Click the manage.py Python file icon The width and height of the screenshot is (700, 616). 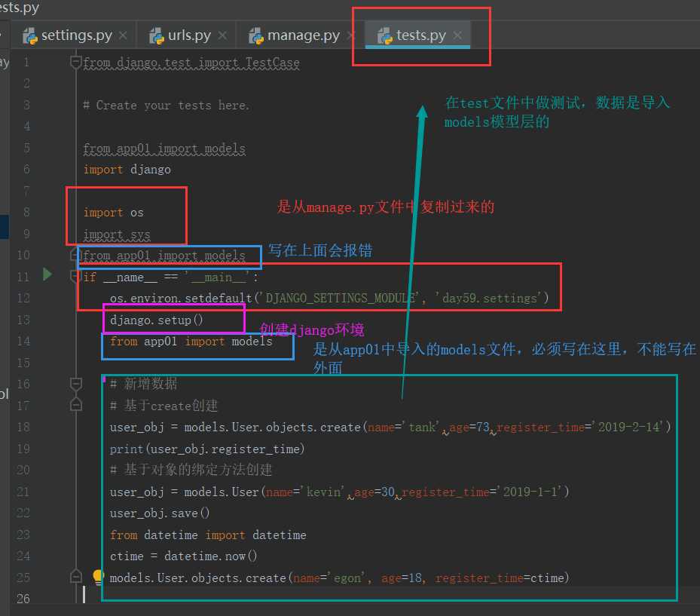point(256,35)
